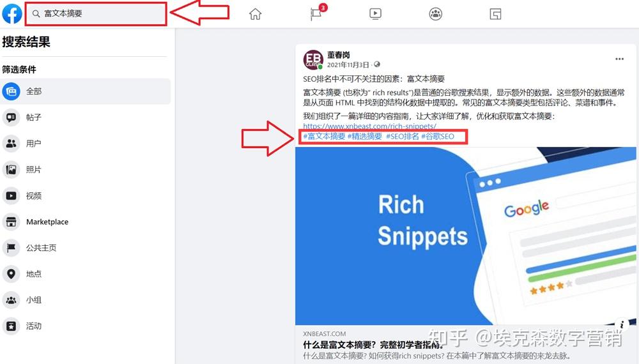This screenshot has width=639, height=364.
Task: Select the Marketplace filter
Action: (x=86, y=222)
